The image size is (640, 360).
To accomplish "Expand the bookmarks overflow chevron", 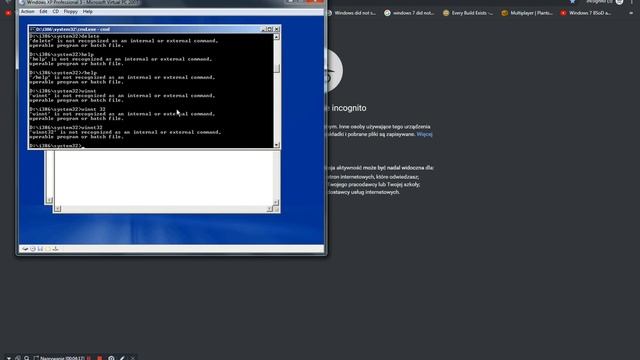I will point(631,13).
